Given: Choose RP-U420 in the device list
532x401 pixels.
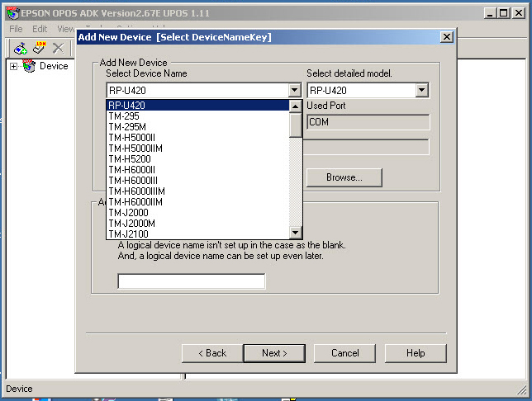Looking at the screenshot, I should coord(197,105).
